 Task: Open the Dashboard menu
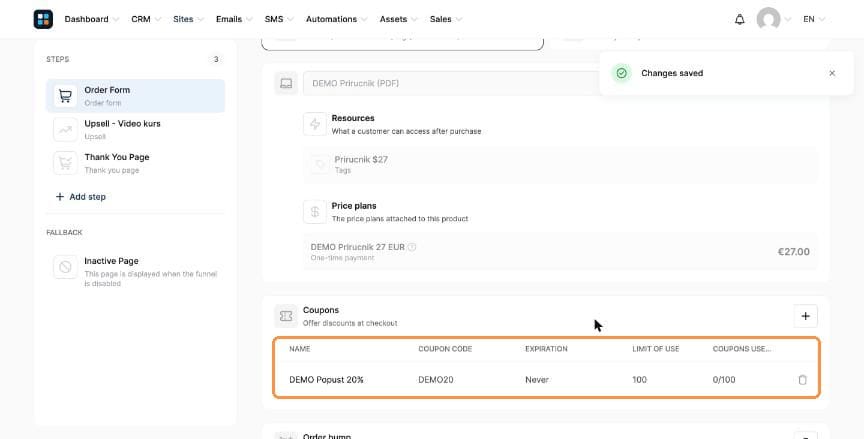point(91,19)
